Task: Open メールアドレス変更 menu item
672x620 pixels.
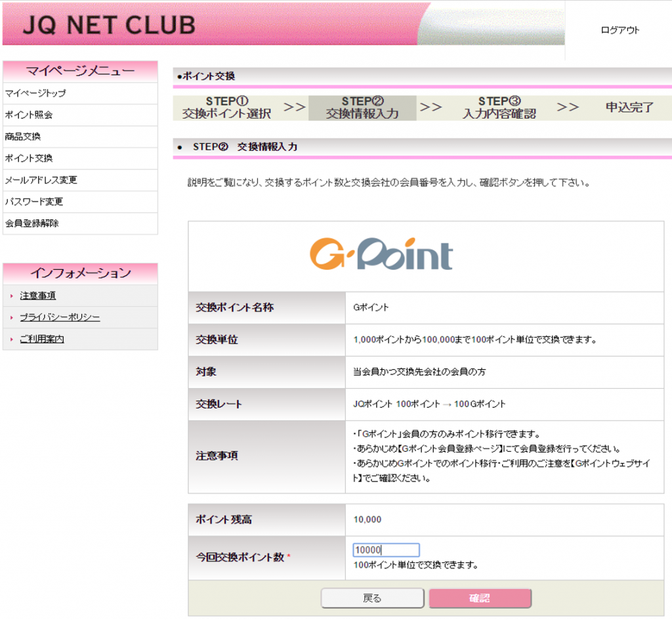Action: (x=80, y=180)
